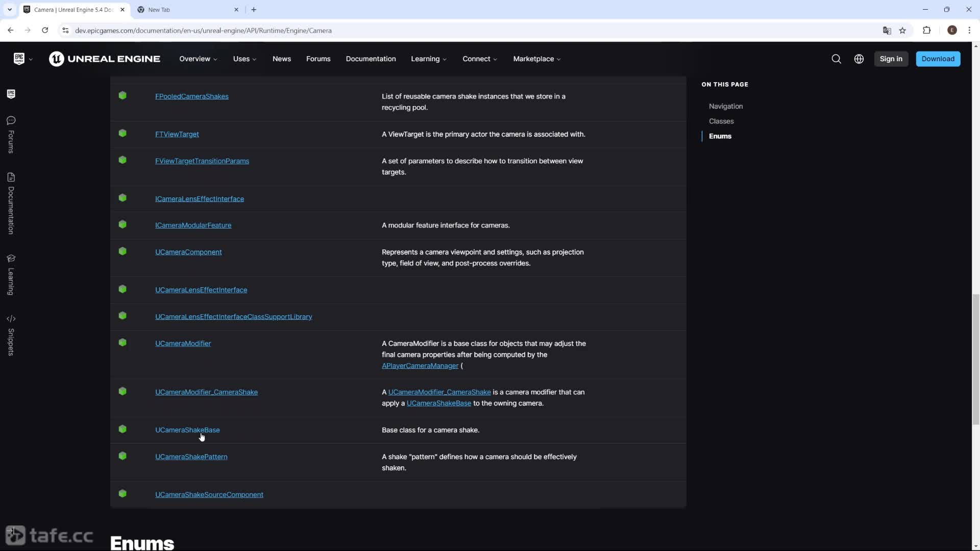The width and height of the screenshot is (980, 551).
Task: Open site search magnifier icon
Action: pos(836,59)
